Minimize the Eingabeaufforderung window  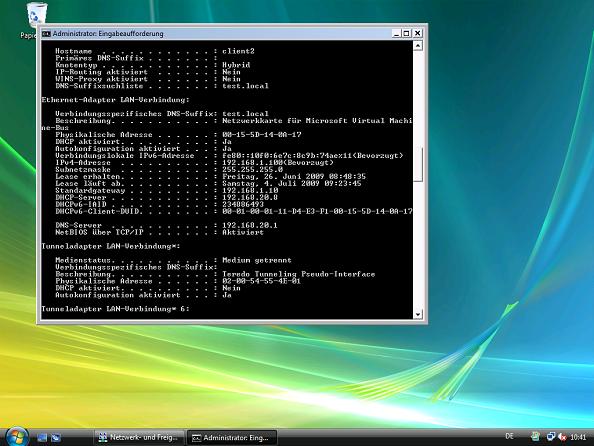(396, 33)
